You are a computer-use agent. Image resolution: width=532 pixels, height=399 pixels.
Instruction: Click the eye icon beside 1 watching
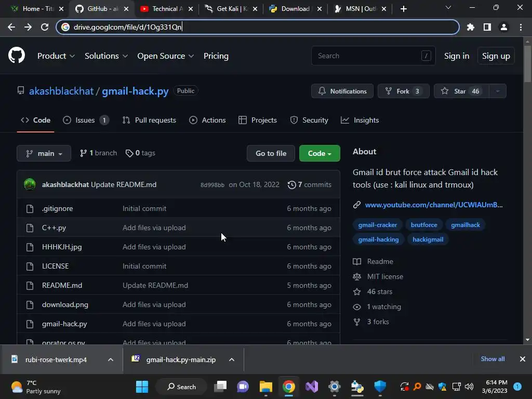pos(357,307)
